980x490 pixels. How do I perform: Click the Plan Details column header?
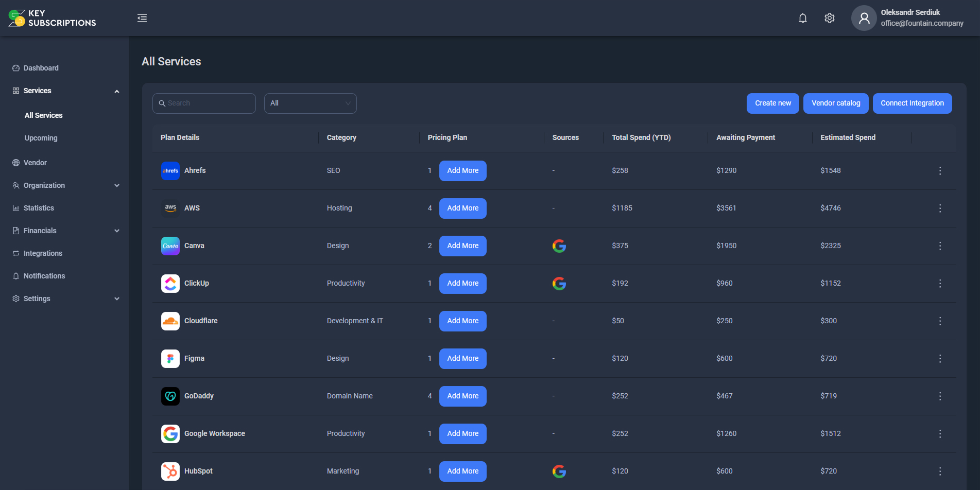[x=180, y=137]
